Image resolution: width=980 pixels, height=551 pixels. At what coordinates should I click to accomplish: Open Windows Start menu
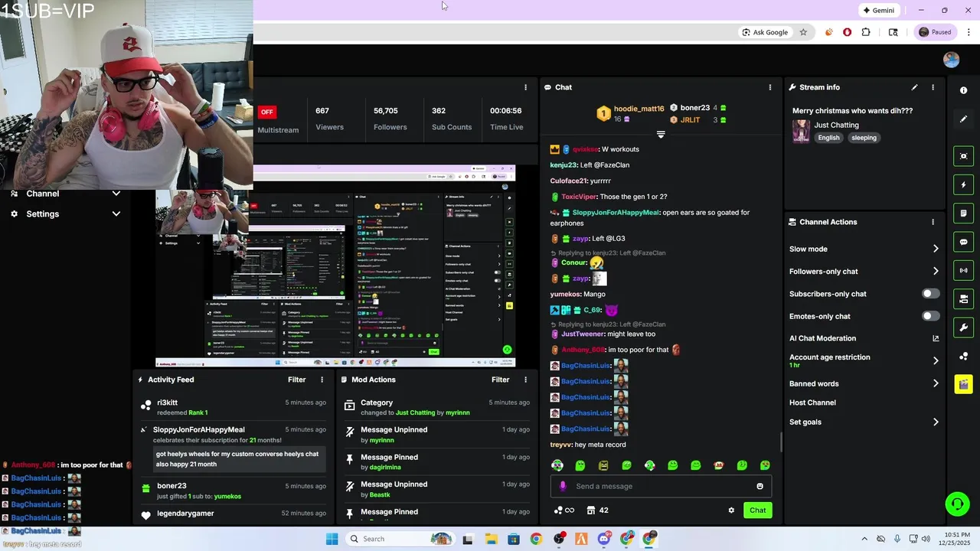point(332,539)
